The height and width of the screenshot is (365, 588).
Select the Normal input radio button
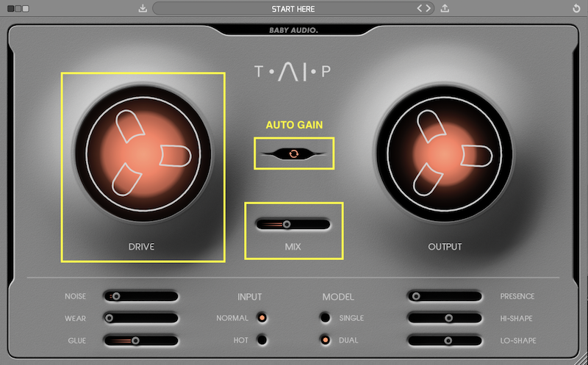point(262,318)
